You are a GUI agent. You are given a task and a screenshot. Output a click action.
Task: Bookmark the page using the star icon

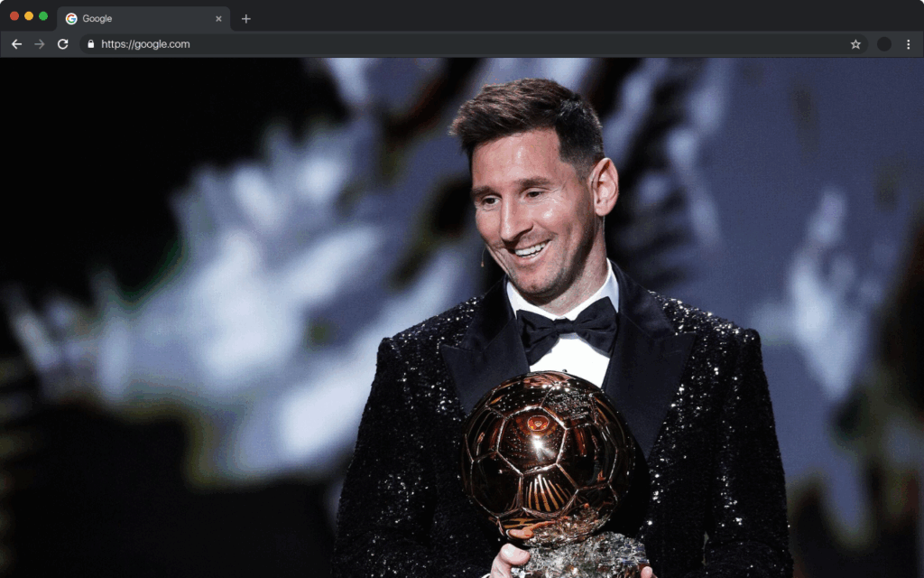[x=855, y=43]
